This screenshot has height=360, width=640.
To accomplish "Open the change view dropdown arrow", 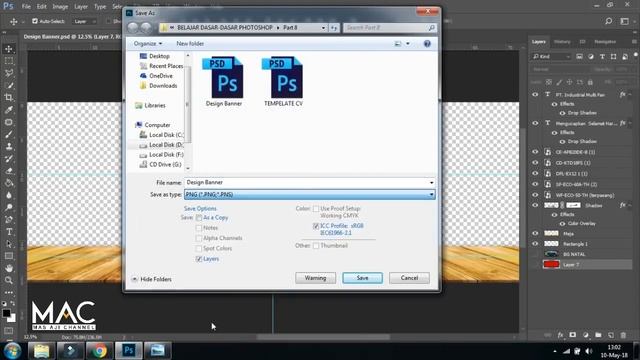I will coord(408,44).
